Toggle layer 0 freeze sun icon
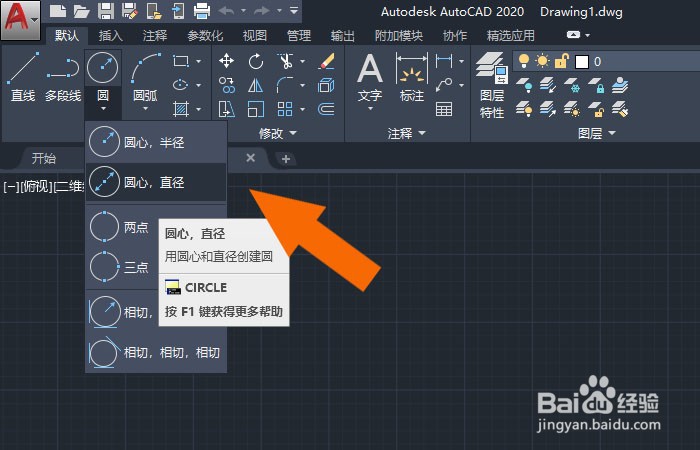This screenshot has width=700, height=450. click(x=542, y=61)
